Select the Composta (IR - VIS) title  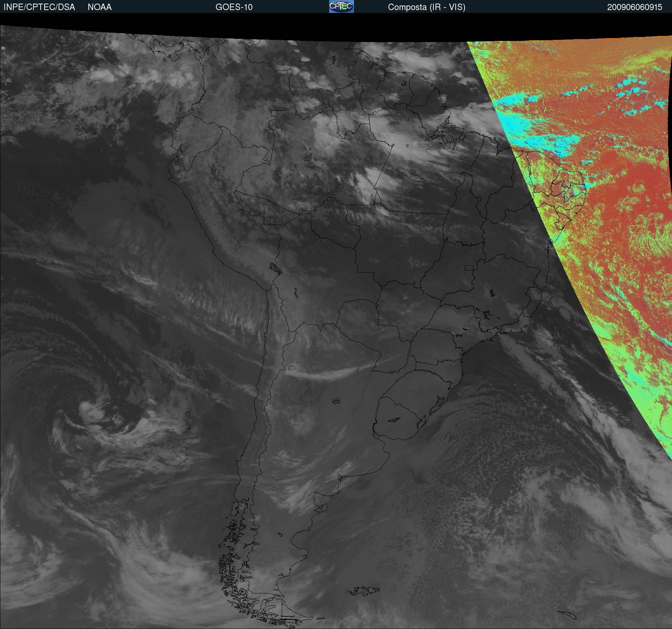pos(427,7)
